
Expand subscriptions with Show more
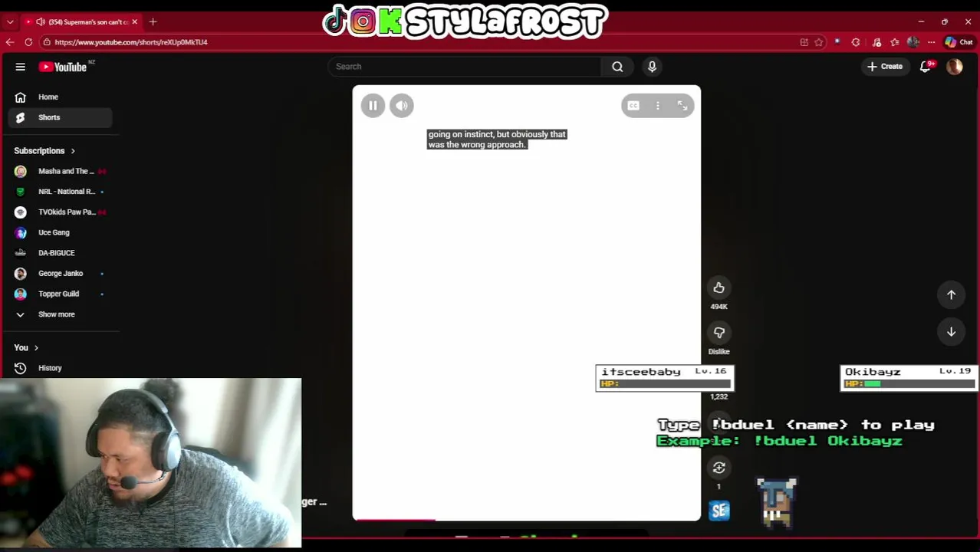pyautogui.click(x=61, y=314)
